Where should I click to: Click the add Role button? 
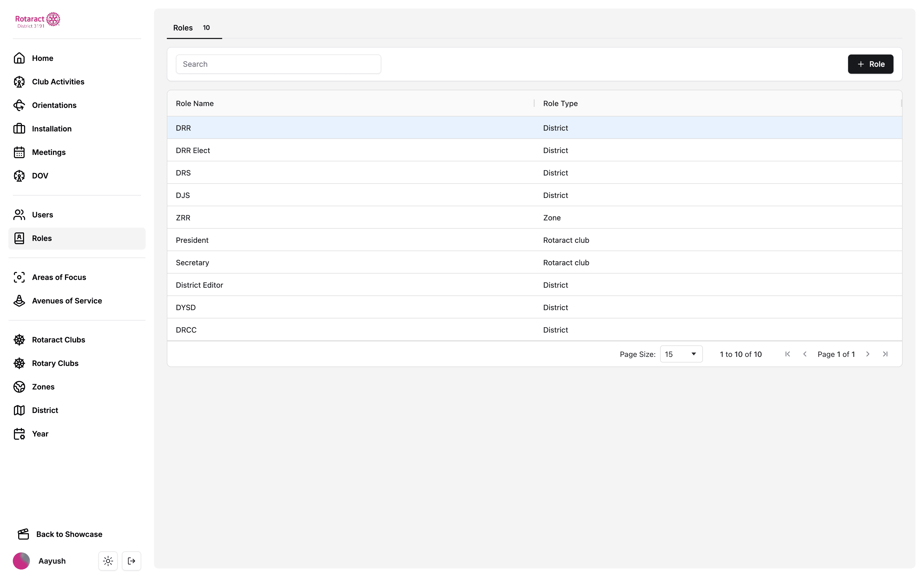(x=870, y=64)
